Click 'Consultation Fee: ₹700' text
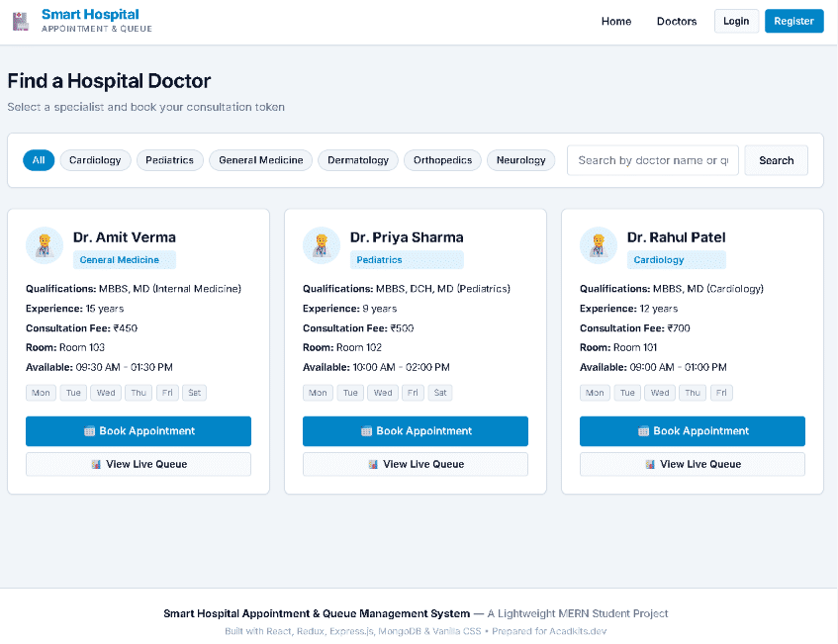 (635, 328)
